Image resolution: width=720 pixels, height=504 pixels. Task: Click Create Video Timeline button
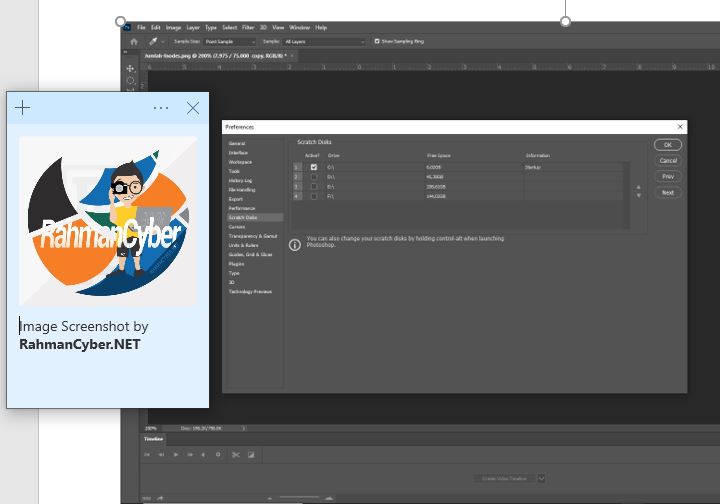coord(505,478)
